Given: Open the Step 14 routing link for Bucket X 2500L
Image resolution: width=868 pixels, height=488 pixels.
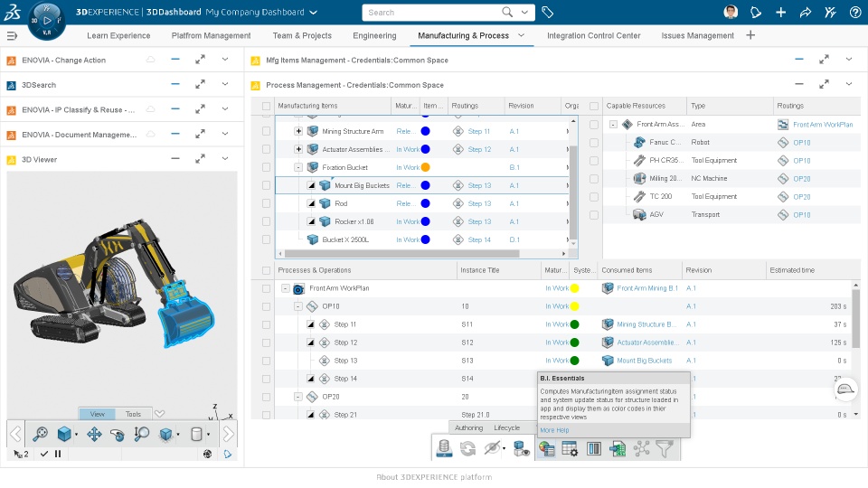Looking at the screenshot, I should [x=479, y=239].
